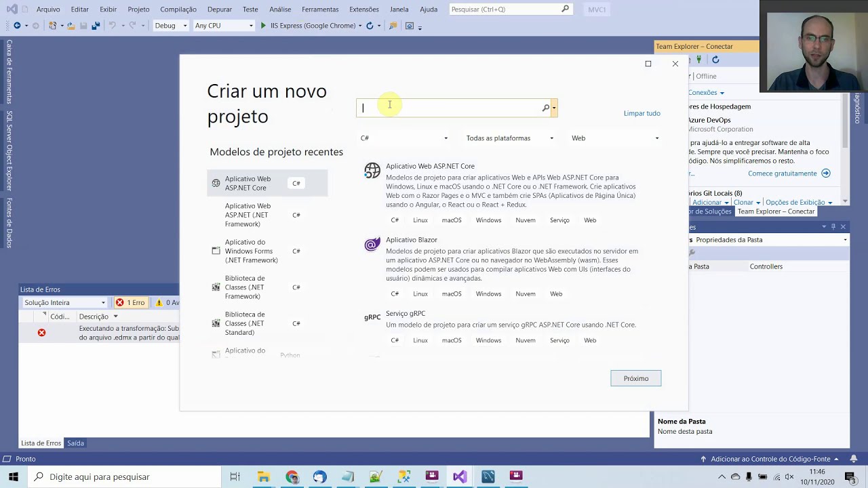Switch to the 'Saída' tab
Viewport: 868px width, 488px height.
pyautogui.click(x=75, y=443)
